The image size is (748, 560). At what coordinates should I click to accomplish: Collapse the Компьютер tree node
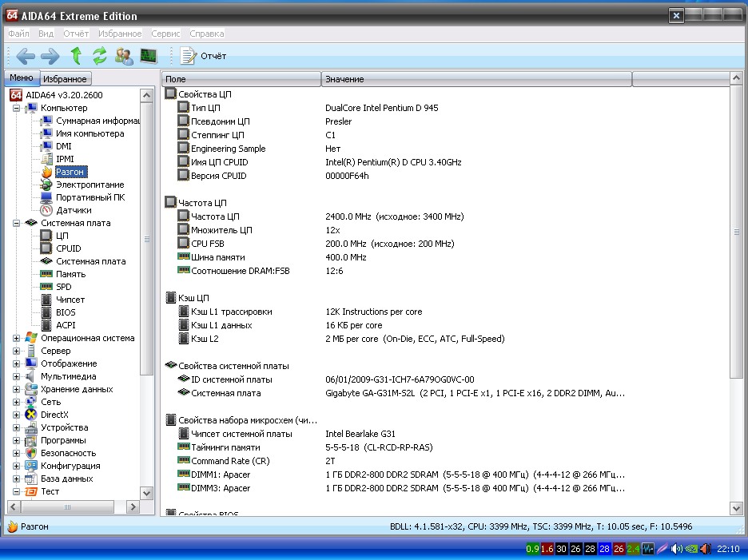click(x=16, y=108)
